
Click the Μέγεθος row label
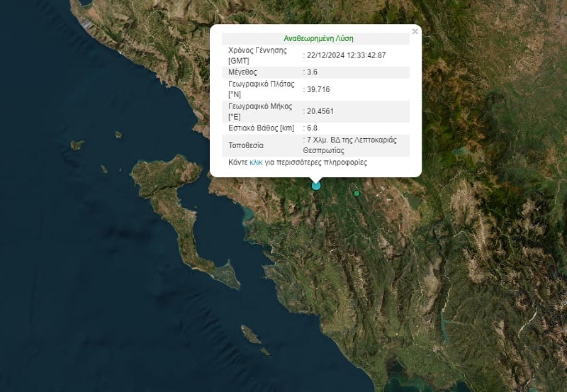[242, 72]
